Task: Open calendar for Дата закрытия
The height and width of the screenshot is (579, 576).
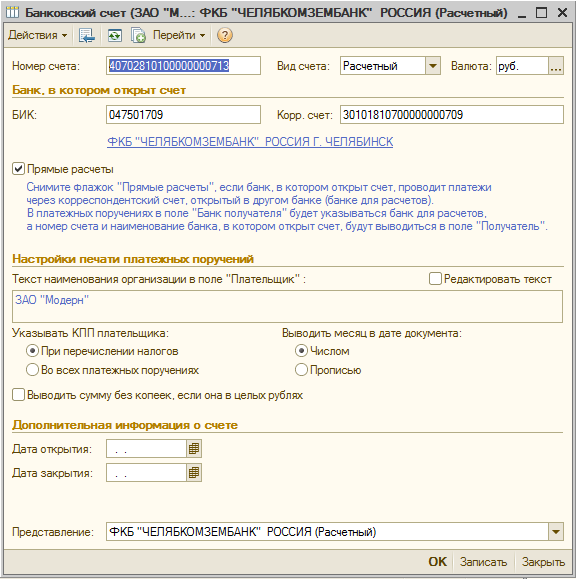Action: click(x=194, y=473)
